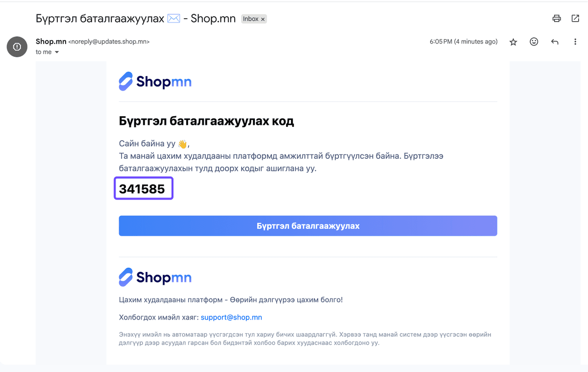The width and height of the screenshot is (588, 372).
Task: Star this Shop.mn email
Action: [514, 42]
